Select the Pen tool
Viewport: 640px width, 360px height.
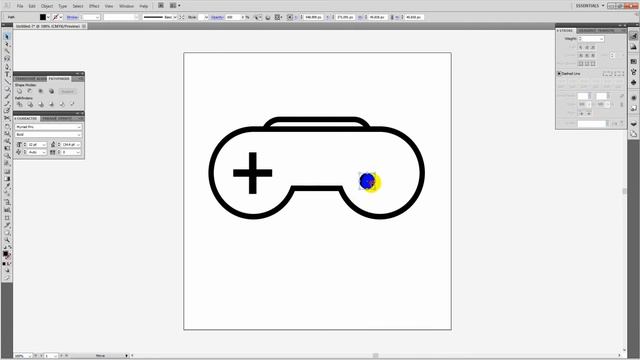[x=7, y=67]
